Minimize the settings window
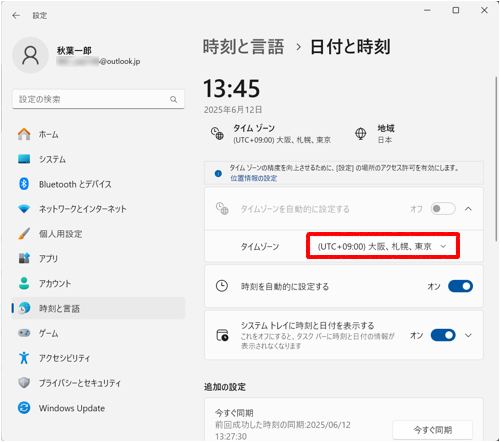Screen dimensions: 500x442 [x=427, y=10]
